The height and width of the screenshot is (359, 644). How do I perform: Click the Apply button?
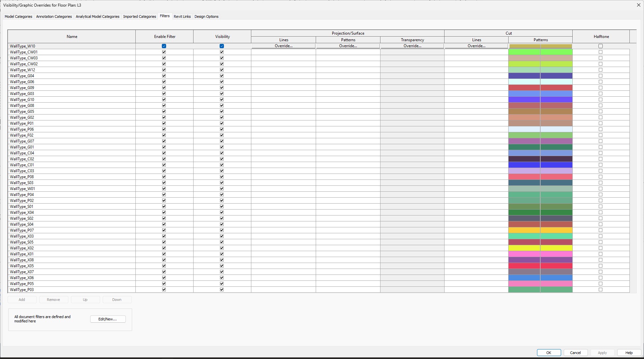602,353
